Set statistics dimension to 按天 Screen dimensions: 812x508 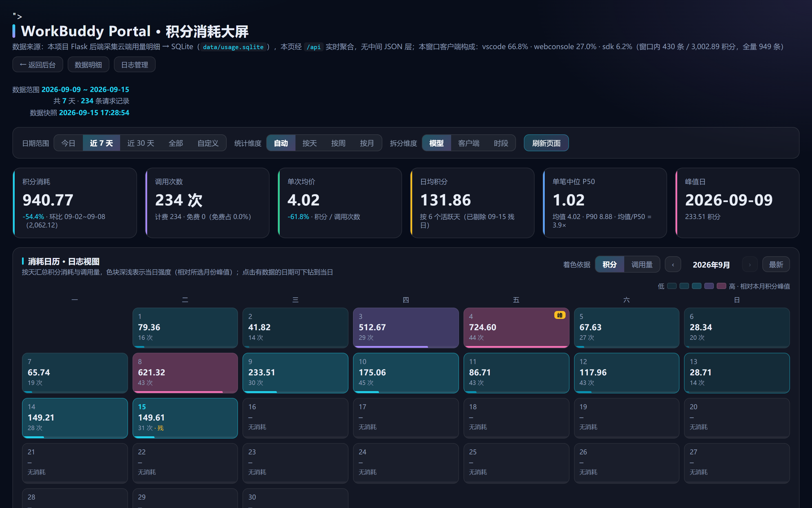tap(309, 143)
